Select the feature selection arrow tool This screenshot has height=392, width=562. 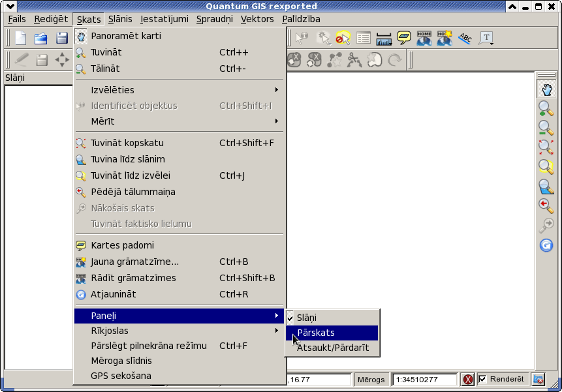pyautogui.click(x=323, y=38)
